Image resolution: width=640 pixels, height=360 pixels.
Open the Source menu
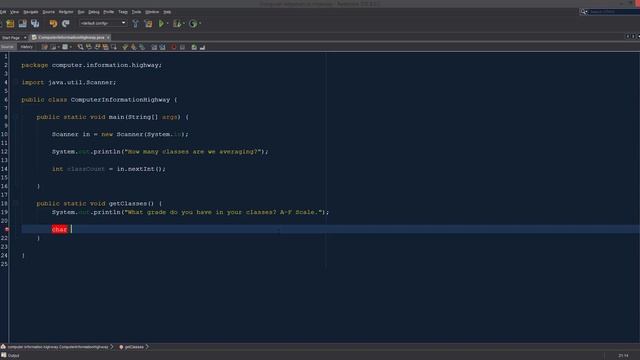tap(49, 12)
